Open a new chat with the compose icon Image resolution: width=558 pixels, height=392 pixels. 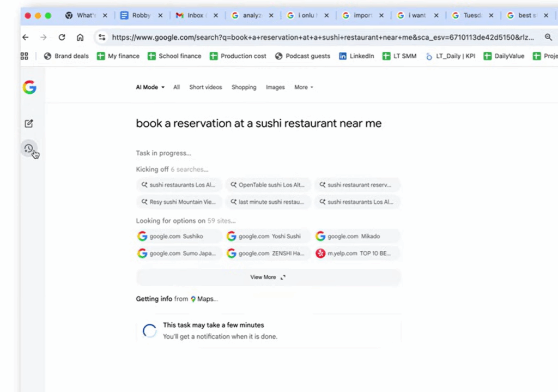tap(28, 123)
